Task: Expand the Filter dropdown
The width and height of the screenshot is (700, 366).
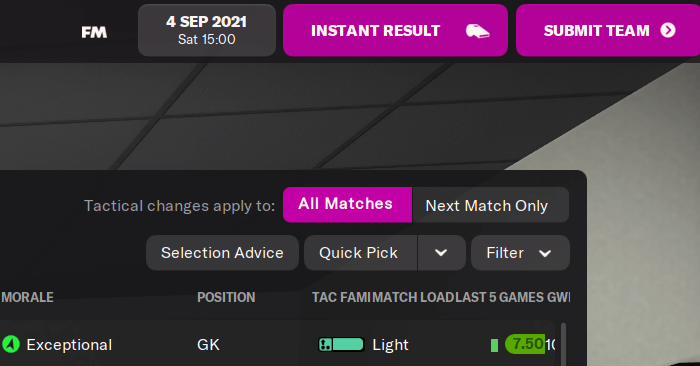Action: (x=520, y=253)
